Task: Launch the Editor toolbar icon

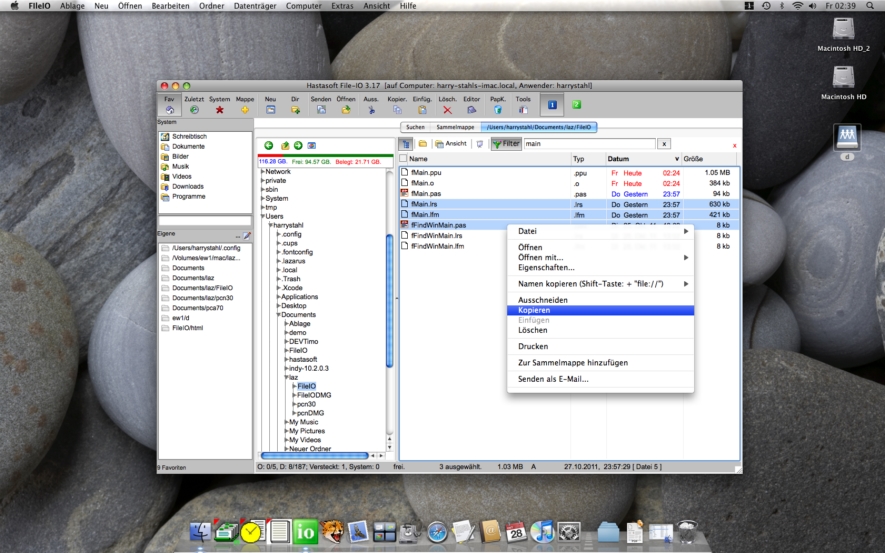Action: coord(471,110)
